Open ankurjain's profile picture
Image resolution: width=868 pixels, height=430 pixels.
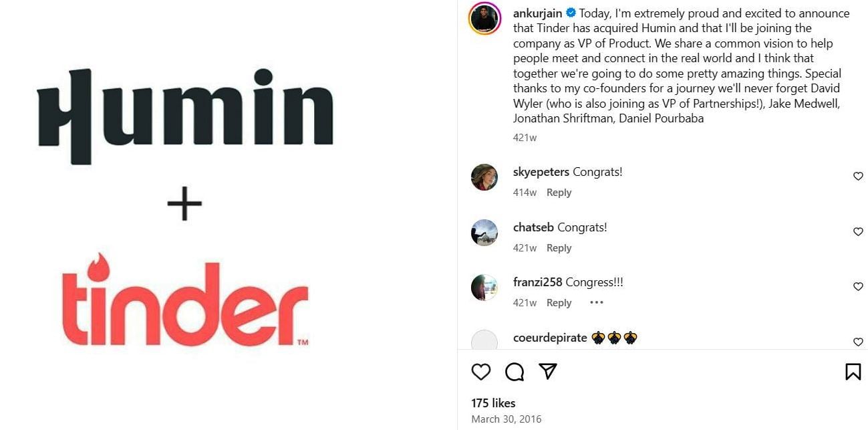(485, 18)
